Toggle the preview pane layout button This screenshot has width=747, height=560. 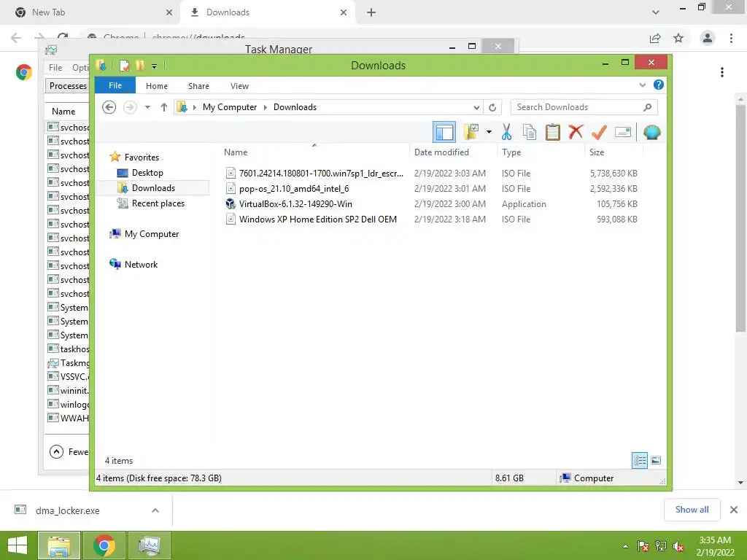[x=444, y=132]
